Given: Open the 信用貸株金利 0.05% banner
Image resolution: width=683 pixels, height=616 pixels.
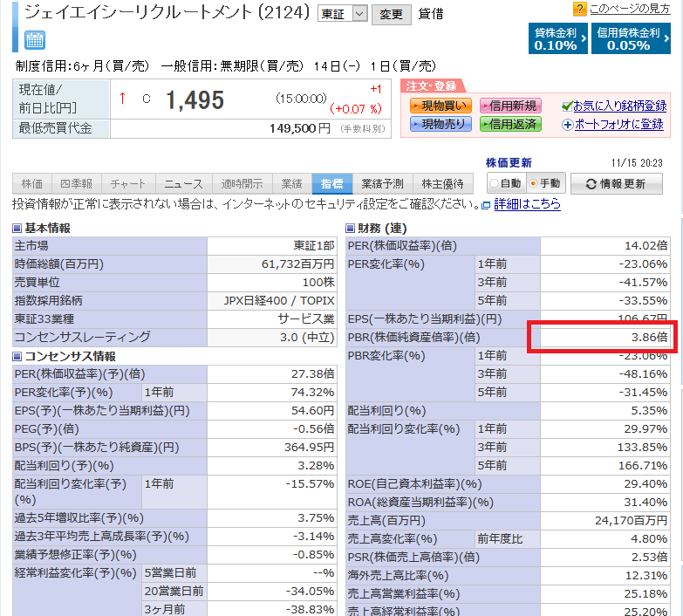Looking at the screenshot, I should [631, 38].
